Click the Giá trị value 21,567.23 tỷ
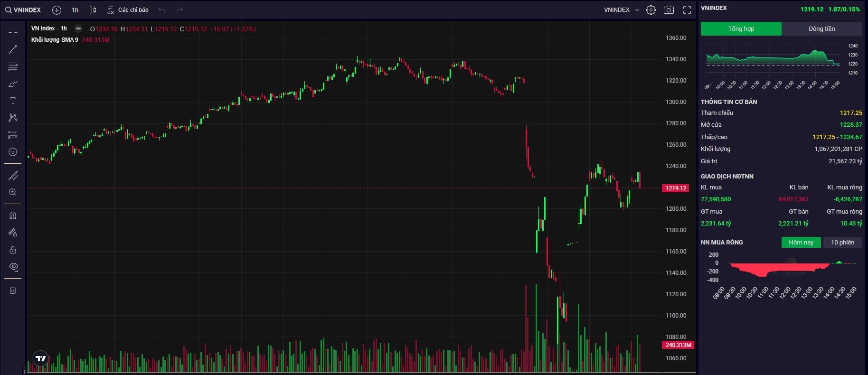 coord(845,161)
